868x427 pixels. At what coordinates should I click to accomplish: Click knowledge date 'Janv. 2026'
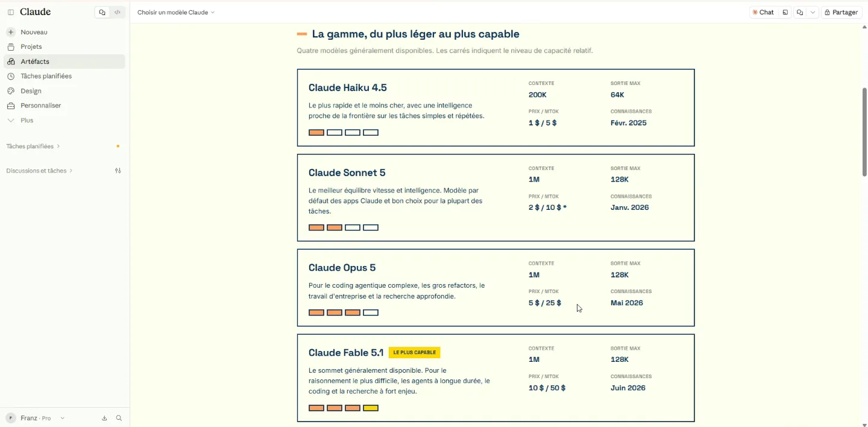(630, 207)
